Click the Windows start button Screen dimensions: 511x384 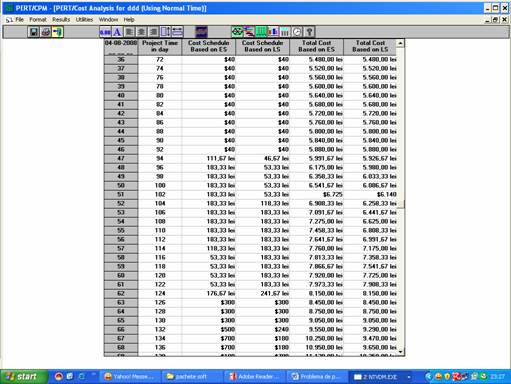tap(22, 377)
